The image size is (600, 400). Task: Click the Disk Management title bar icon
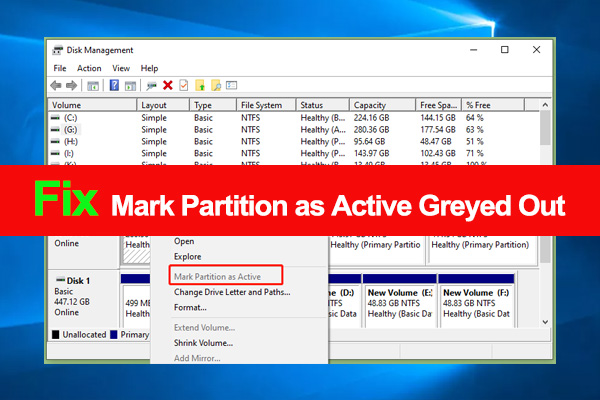pos(58,50)
